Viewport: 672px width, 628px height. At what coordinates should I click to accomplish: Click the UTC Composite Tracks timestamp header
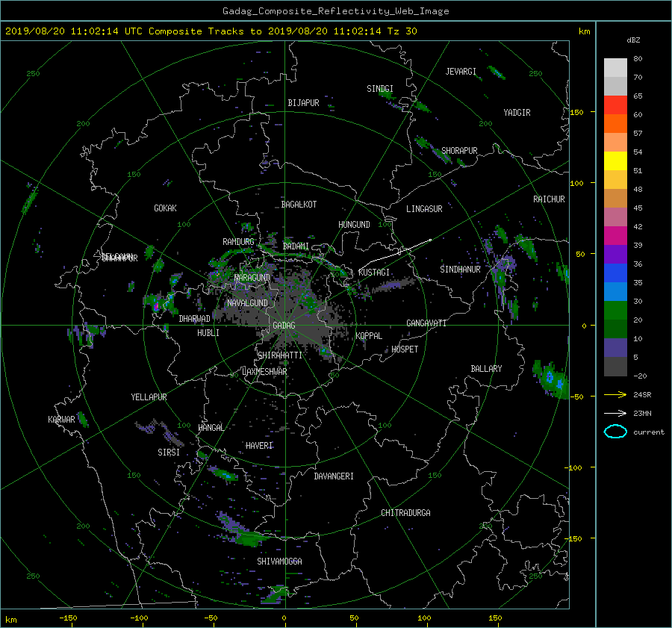[x=211, y=31]
